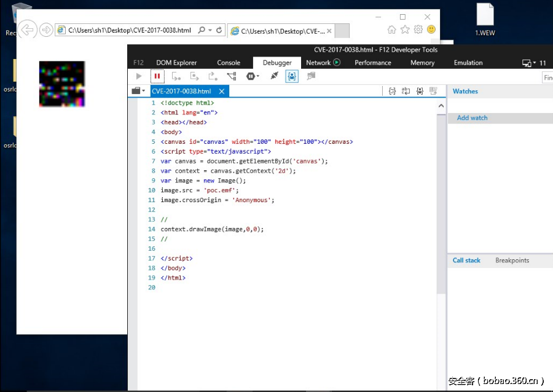The height and width of the screenshot is (392, 553).
Task: Click the Add watch link
Action: 472,118
